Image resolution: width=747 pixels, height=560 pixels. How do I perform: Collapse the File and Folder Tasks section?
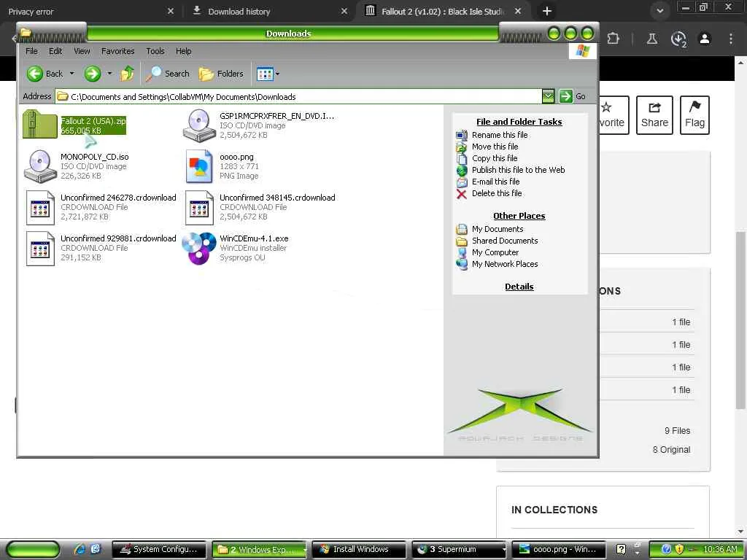click(519, 122)
